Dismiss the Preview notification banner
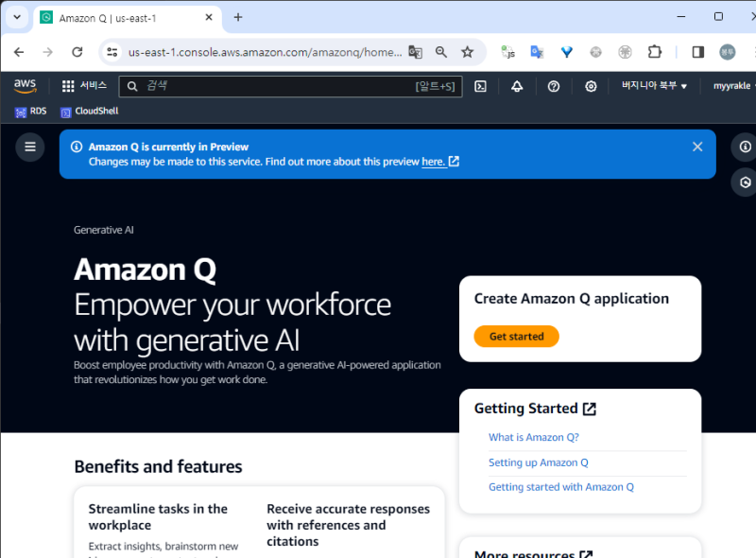Screen dimensions: 756x558 click(x=697, y=147)
